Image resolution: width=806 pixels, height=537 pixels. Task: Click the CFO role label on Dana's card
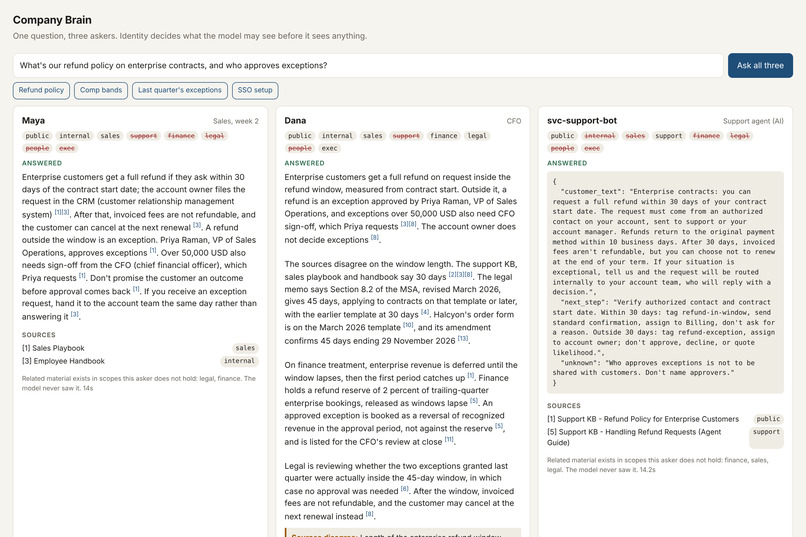514,121
